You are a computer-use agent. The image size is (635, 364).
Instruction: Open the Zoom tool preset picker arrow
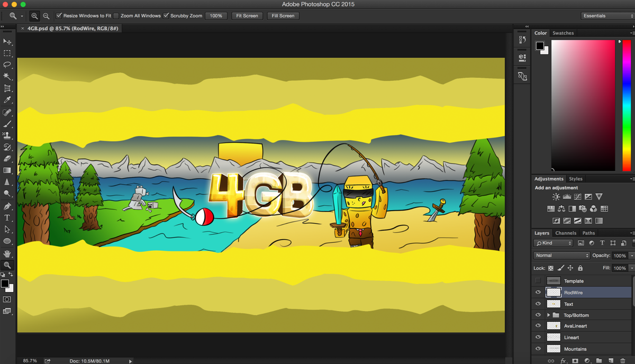click(22, 16)
